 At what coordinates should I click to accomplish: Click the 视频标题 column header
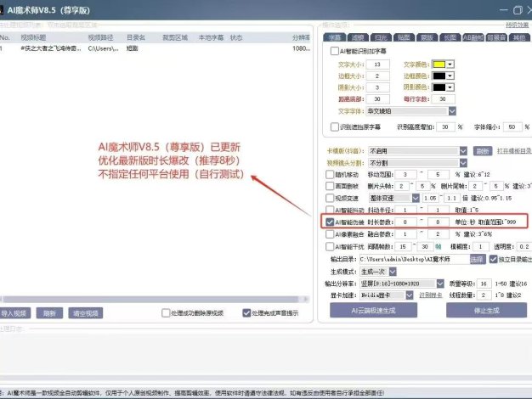(33, 37)
